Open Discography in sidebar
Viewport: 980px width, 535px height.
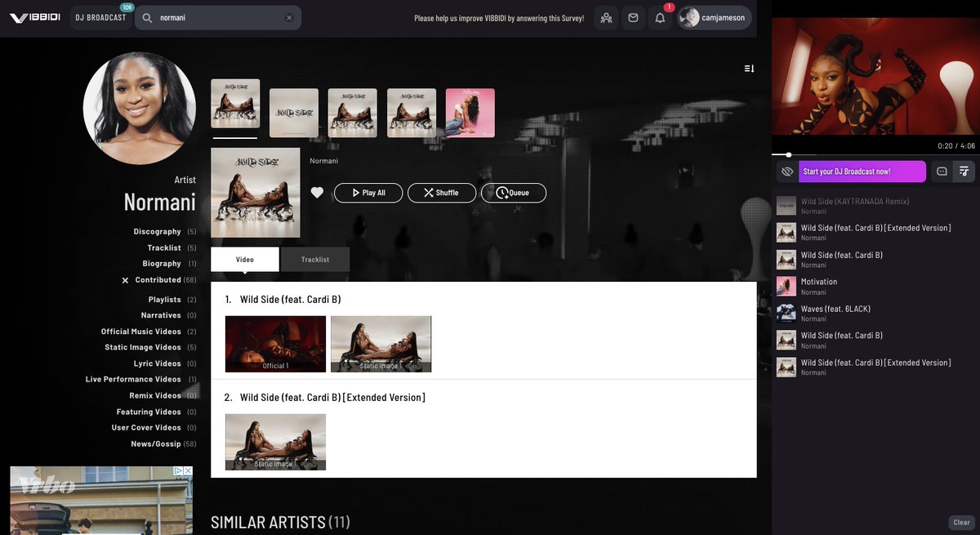(158, 232)
